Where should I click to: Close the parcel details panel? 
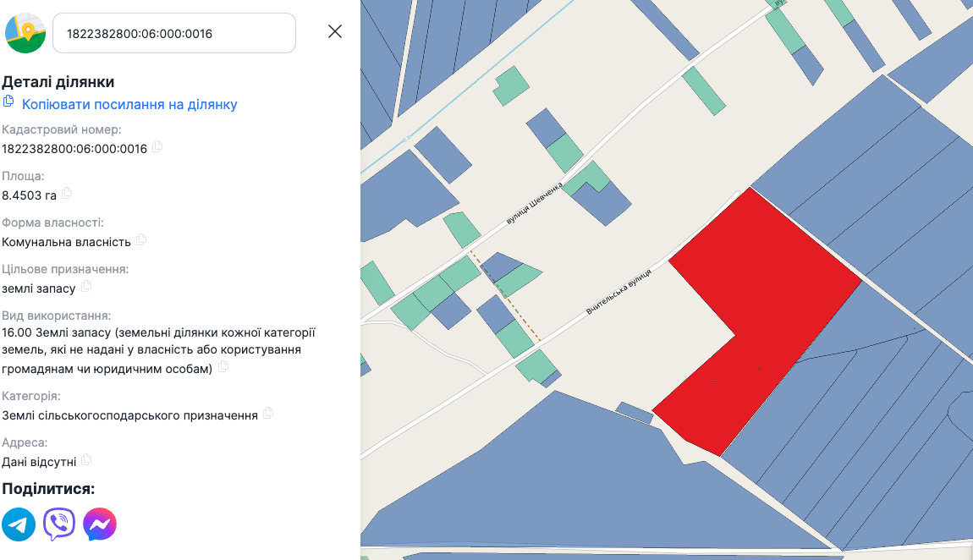coord(335,32)
